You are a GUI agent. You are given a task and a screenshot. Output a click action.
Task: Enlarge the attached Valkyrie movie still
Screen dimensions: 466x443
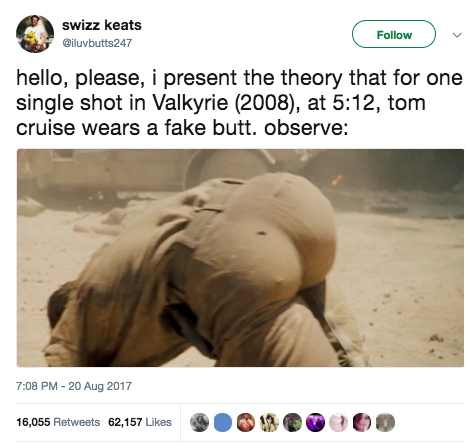click(240, 258)
